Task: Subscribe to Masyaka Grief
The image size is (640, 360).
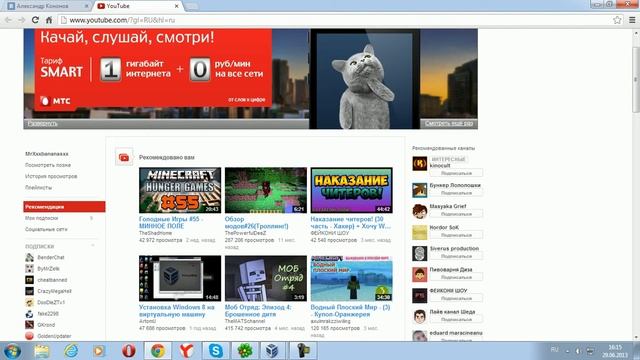Action: [456, 214]
